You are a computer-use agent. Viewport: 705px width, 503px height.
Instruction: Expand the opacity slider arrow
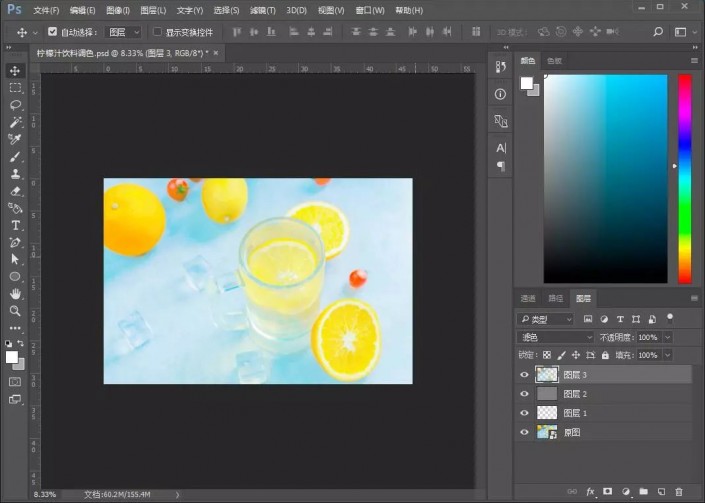click(668, 337)
